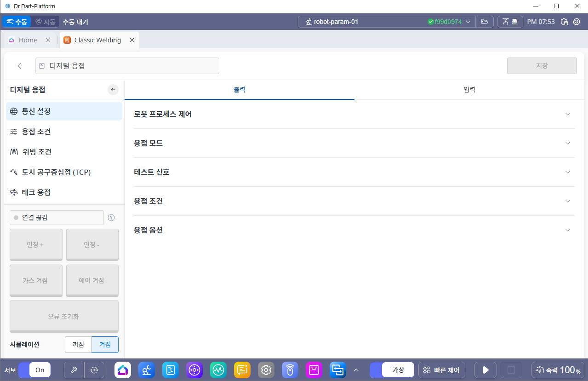Open the Home module in the dock
The height and width of the screenshot is (381, 588).
(123, 370)
